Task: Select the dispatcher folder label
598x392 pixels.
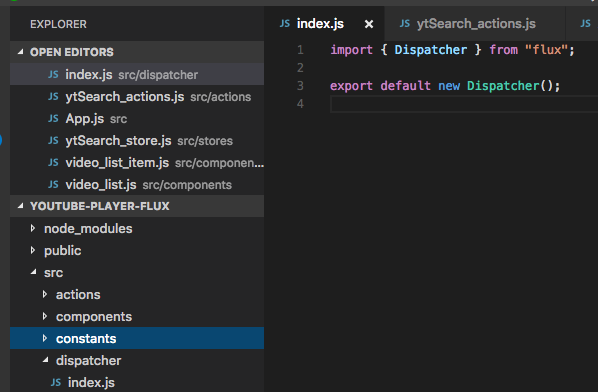Action: tap(88, 360)
